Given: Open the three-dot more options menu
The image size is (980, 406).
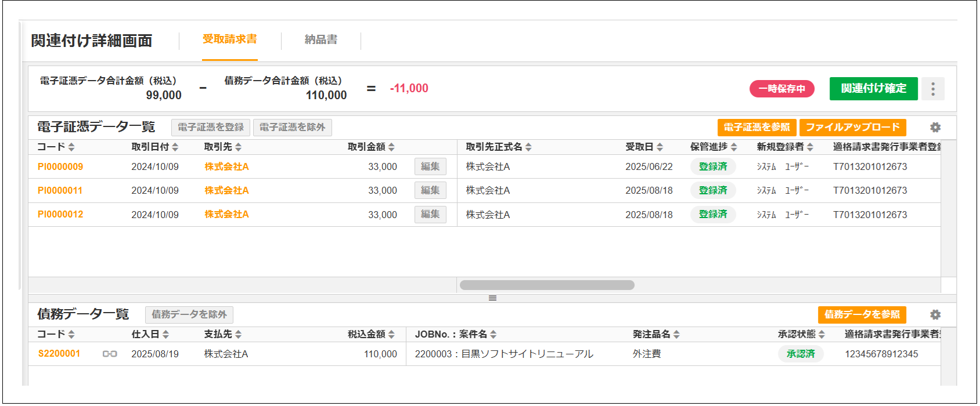Looking at the screenshot, I should (x=932, y=89).
